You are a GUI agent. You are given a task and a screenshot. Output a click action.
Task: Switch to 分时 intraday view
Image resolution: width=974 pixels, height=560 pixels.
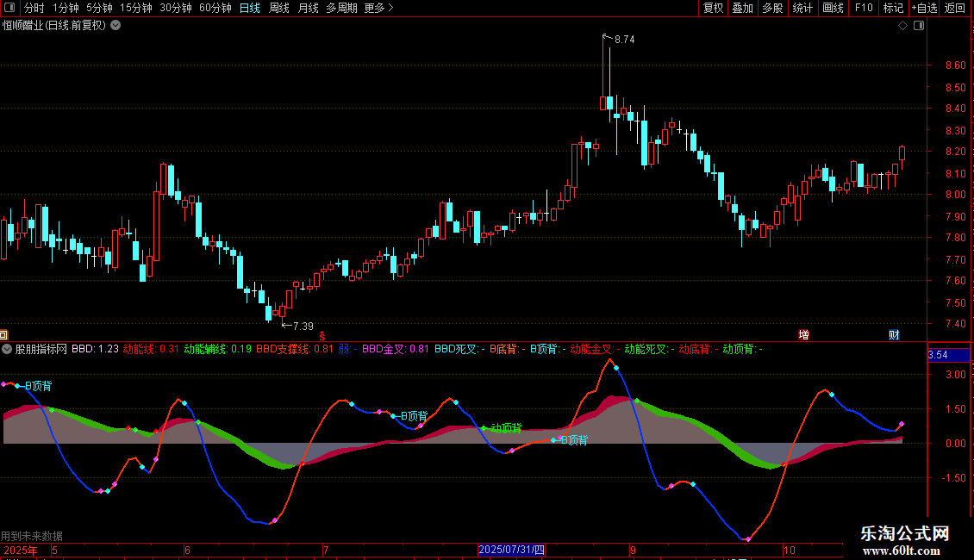[34, 8]
